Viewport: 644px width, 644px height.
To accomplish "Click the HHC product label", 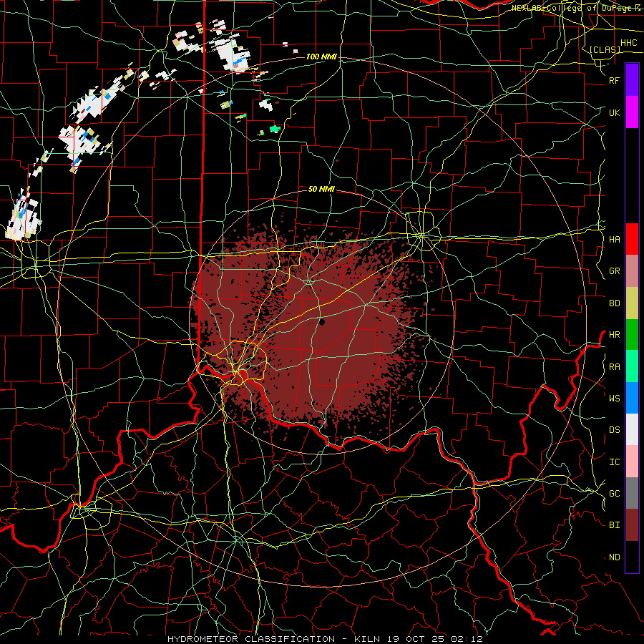I will pos(628,43).
